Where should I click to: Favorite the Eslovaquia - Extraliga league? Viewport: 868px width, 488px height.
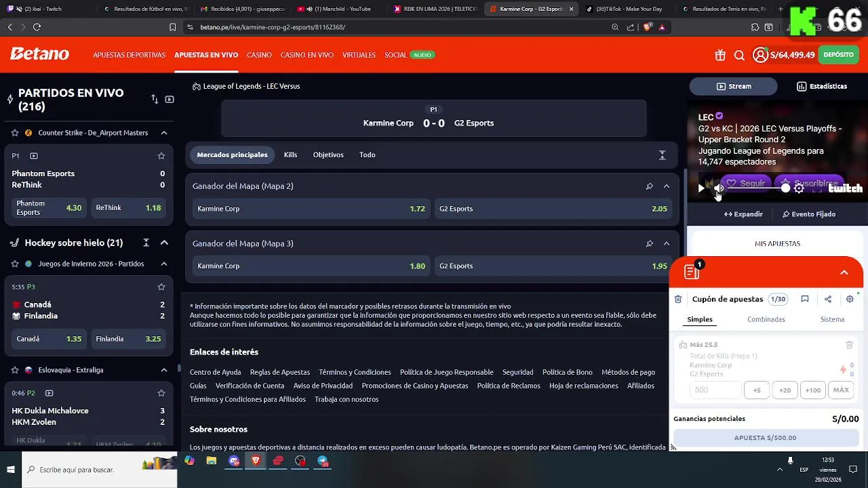(15, 370)
